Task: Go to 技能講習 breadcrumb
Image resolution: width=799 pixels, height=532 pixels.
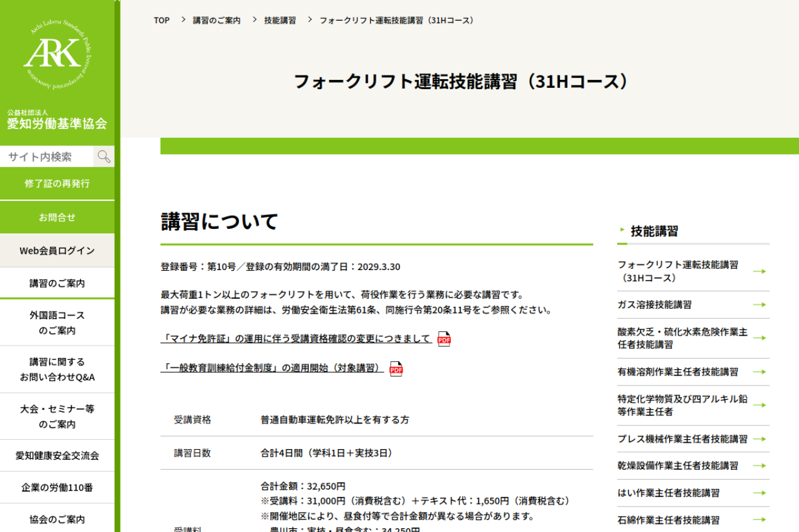Action: pos(280,21)
